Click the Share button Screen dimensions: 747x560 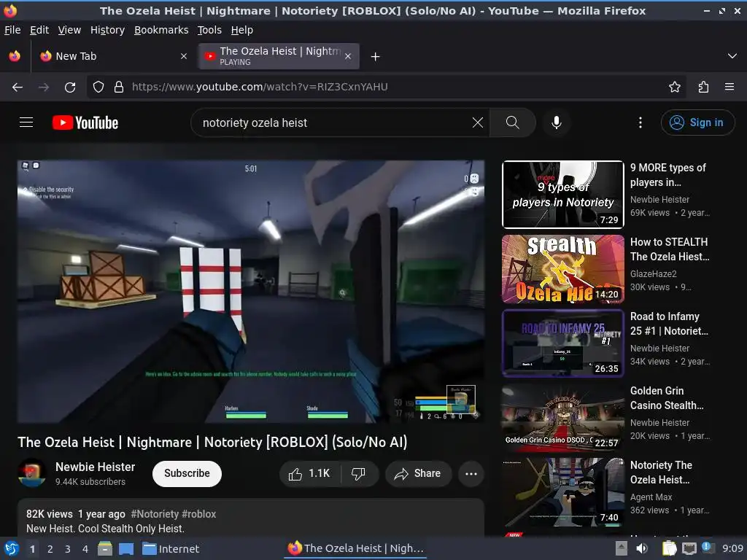(x=418, y=474)
